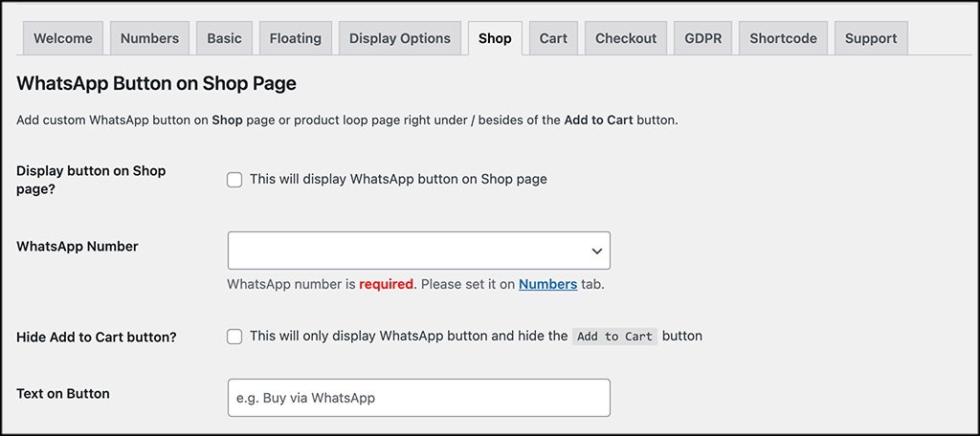This screenshot has width=980, height=436.
Task: Enable display WhatsApp button on Shop page checkbox
Action: (x=234, y=180)
